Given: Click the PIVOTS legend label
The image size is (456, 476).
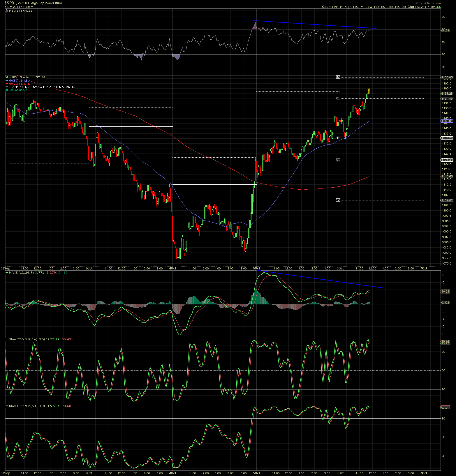Looking at the screenshot, I should click(x=14, y=87).
